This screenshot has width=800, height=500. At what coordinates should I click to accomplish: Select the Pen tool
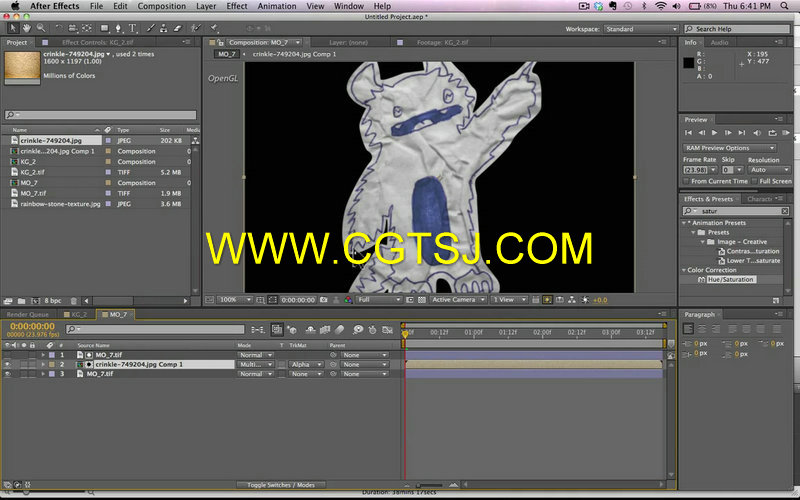[118, 29]
